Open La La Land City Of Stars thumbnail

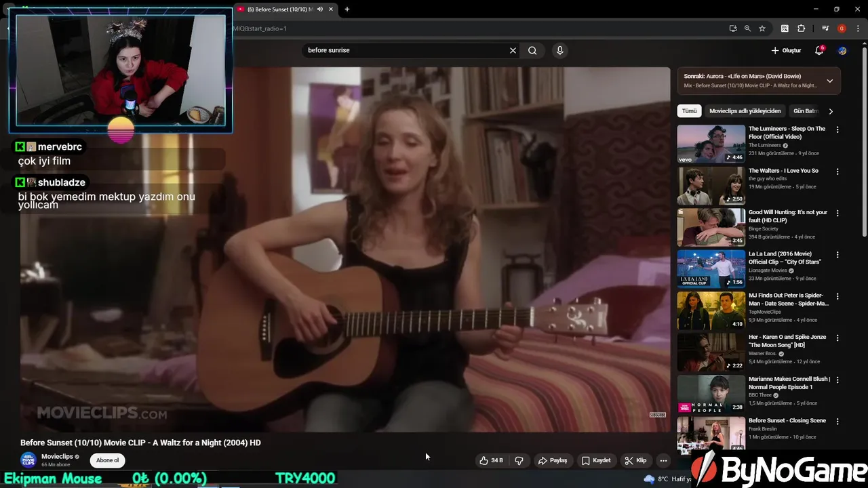711,268
